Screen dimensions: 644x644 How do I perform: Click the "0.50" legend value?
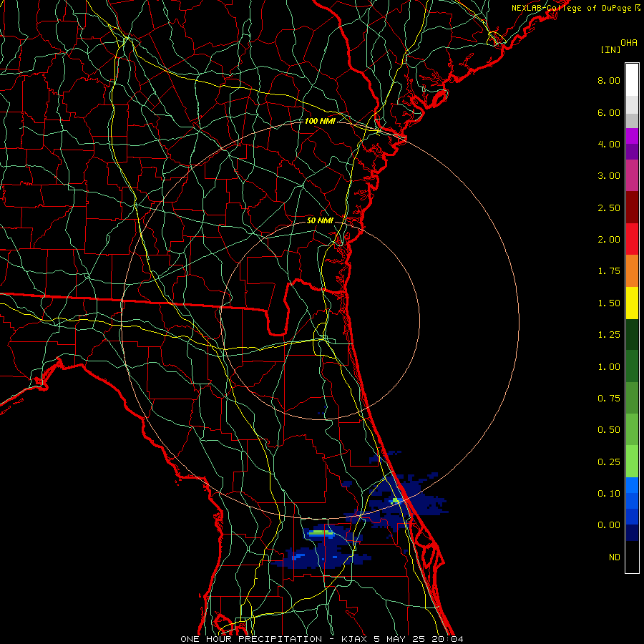click(x=609, y=430)
